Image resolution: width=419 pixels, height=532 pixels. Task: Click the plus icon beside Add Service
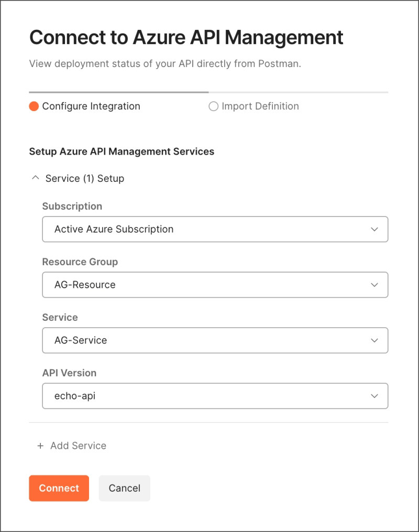(40, 446)
